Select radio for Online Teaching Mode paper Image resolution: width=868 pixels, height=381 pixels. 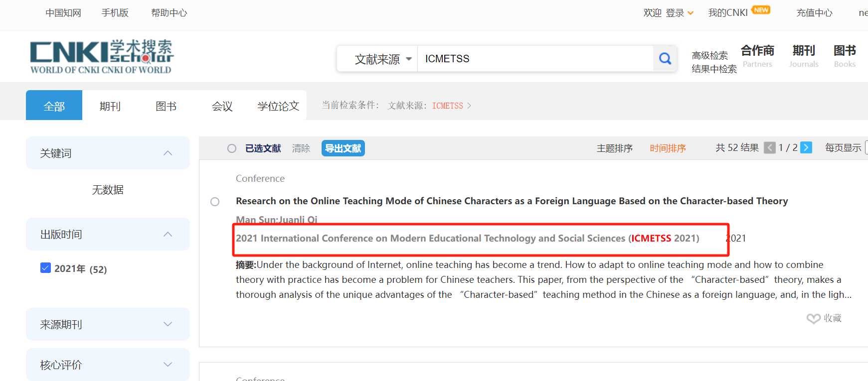(x=215, y=202)
